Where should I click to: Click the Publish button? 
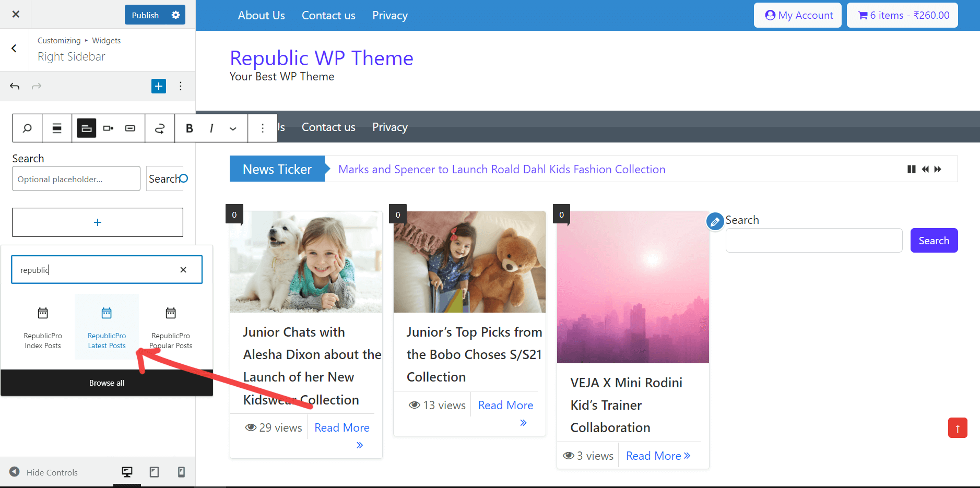(145, 15)
